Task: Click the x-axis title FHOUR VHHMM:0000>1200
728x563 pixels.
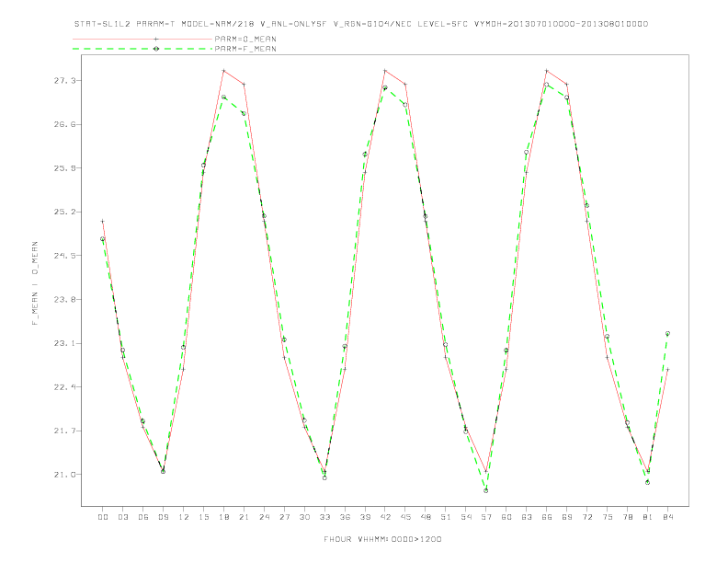Action: tap(382, 539)
